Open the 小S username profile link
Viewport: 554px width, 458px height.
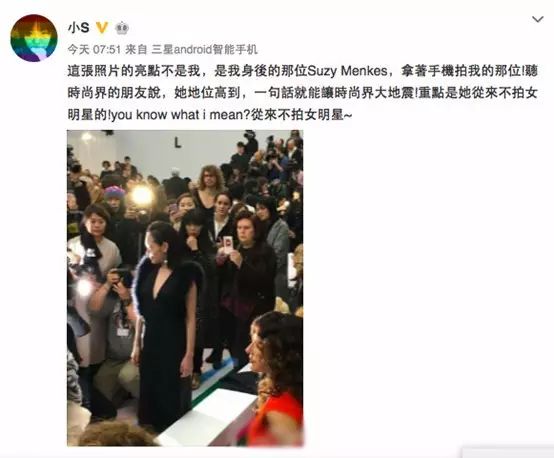click(78, 28)
